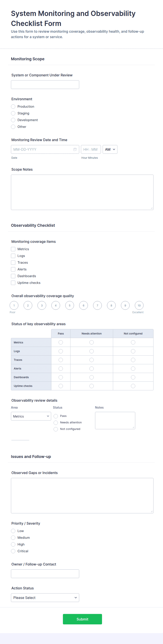Image resolution: width=163 pixels, height=644 pixels.
Task: Click the Scope Notes text area
Action: pyautogui.click(x=82, y=192)
